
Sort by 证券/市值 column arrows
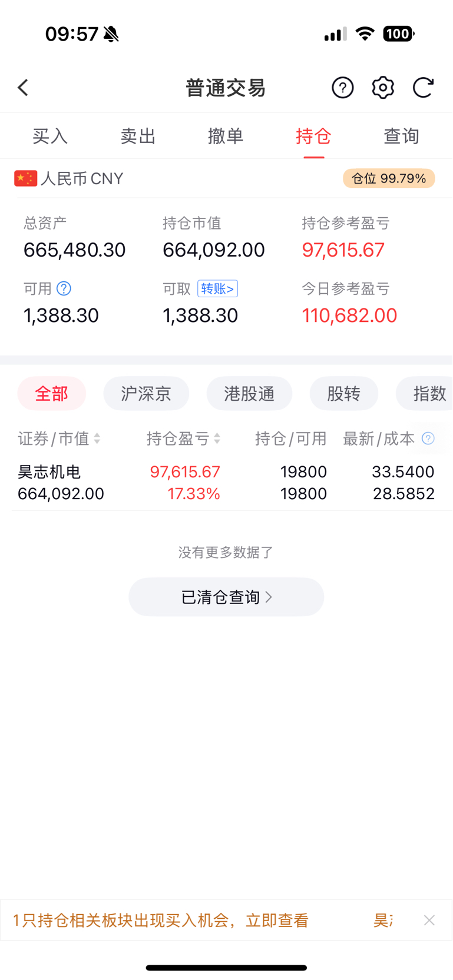[97, 438]
